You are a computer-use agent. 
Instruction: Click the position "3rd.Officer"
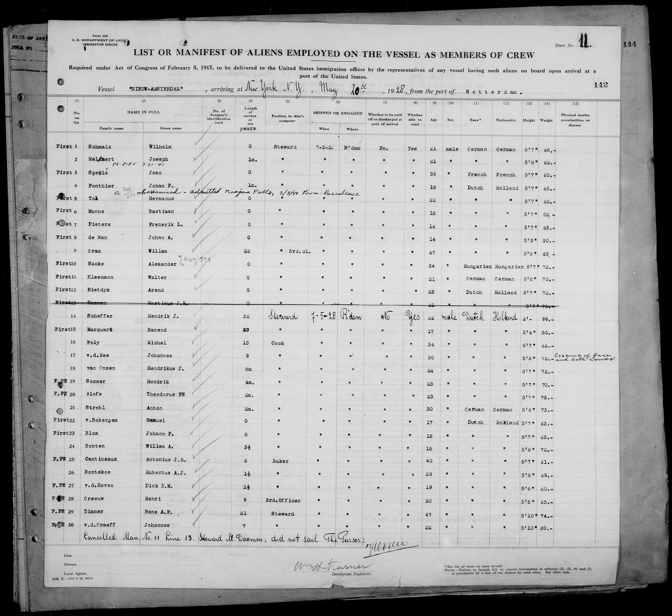click(283, 500)
